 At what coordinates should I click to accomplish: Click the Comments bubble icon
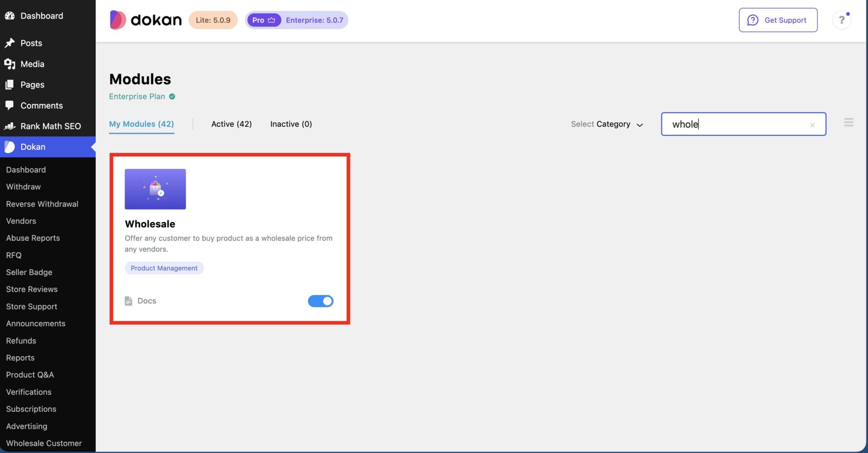coord(9,105)
